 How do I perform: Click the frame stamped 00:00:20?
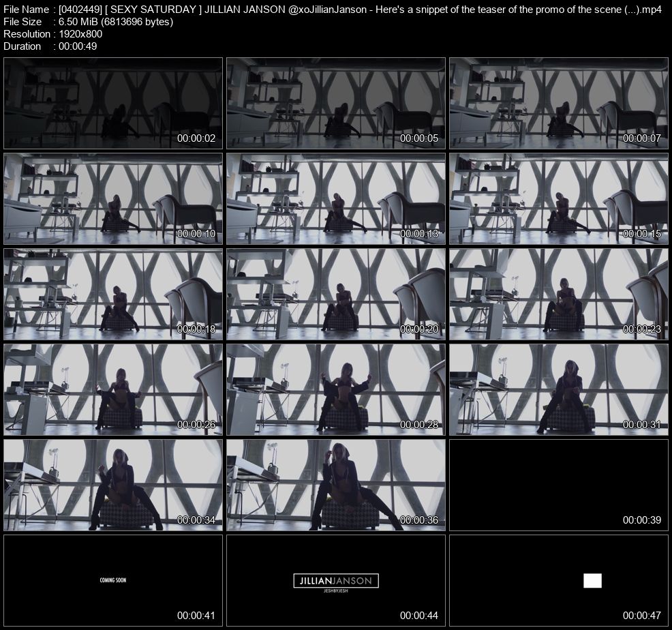pos(335,294)
